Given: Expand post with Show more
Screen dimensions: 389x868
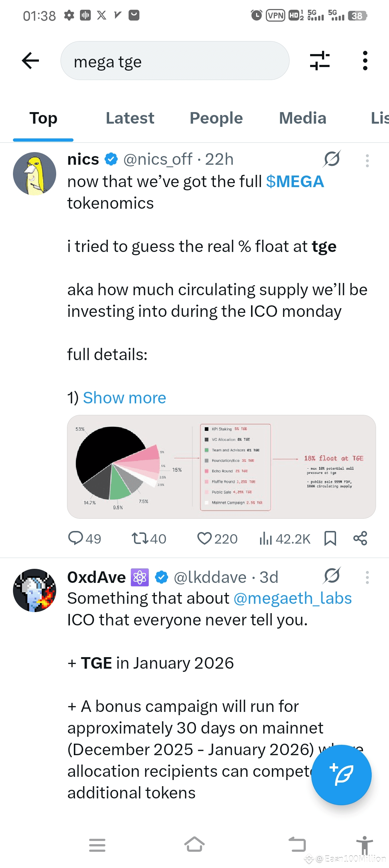Looking at the screenshot, I should (x=124, y=398).
